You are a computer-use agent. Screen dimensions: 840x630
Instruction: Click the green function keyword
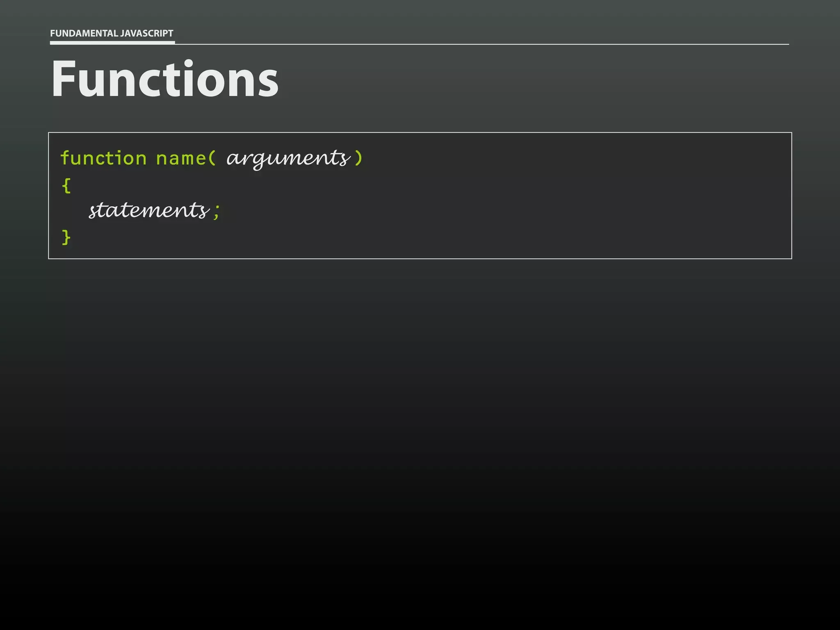click(103, 158)
